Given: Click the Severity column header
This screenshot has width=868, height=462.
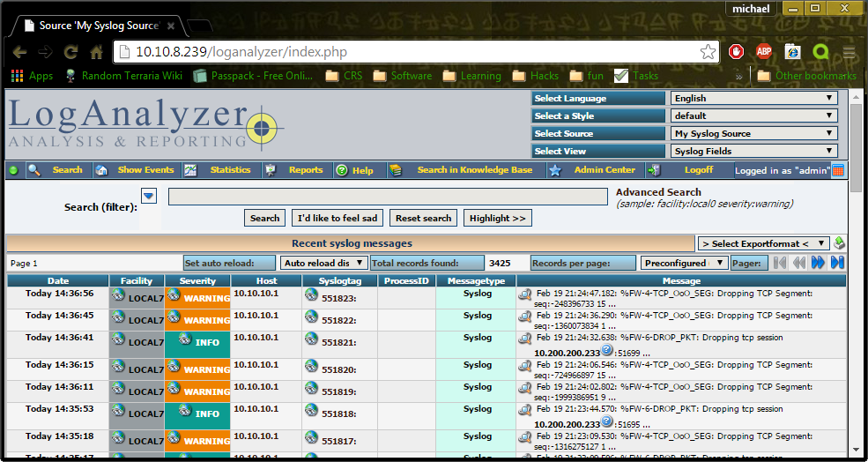Looking at the screenshot, I should (x=197, y=281).
